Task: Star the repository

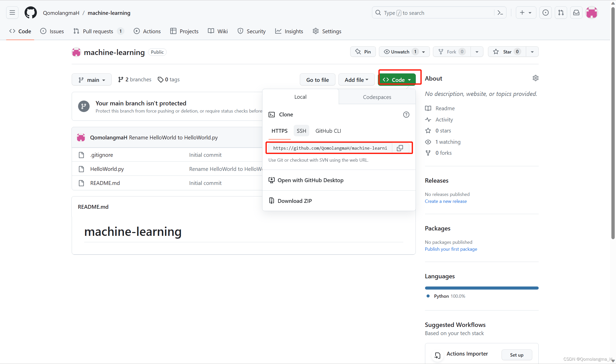Action: tap(506, 51)
